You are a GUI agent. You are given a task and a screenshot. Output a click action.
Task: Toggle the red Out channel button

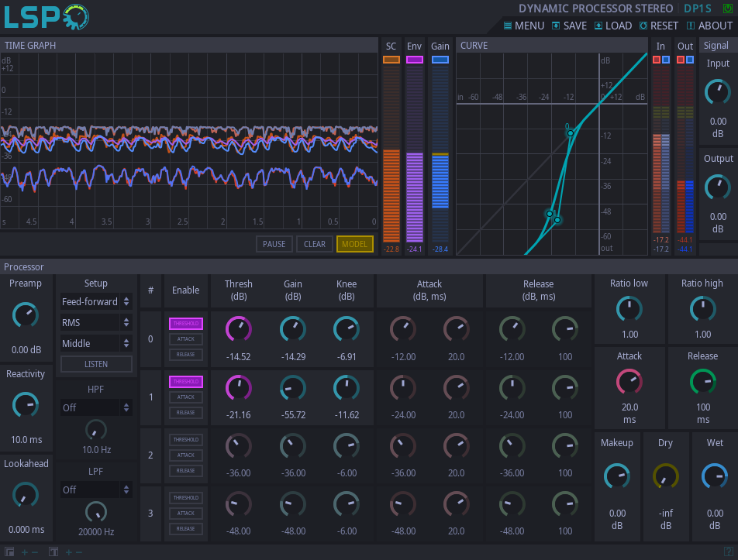681,60
